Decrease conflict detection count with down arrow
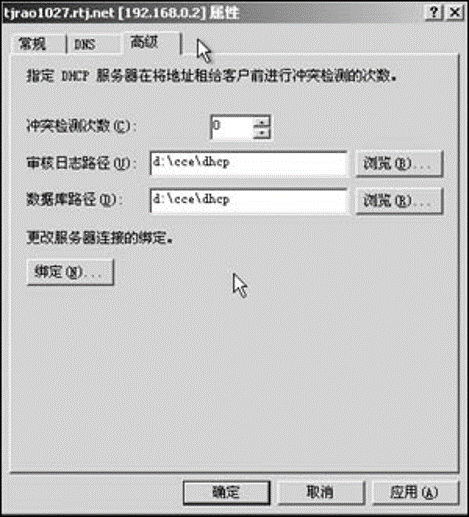This screenshot has height=517, width=469. (262, 133)
